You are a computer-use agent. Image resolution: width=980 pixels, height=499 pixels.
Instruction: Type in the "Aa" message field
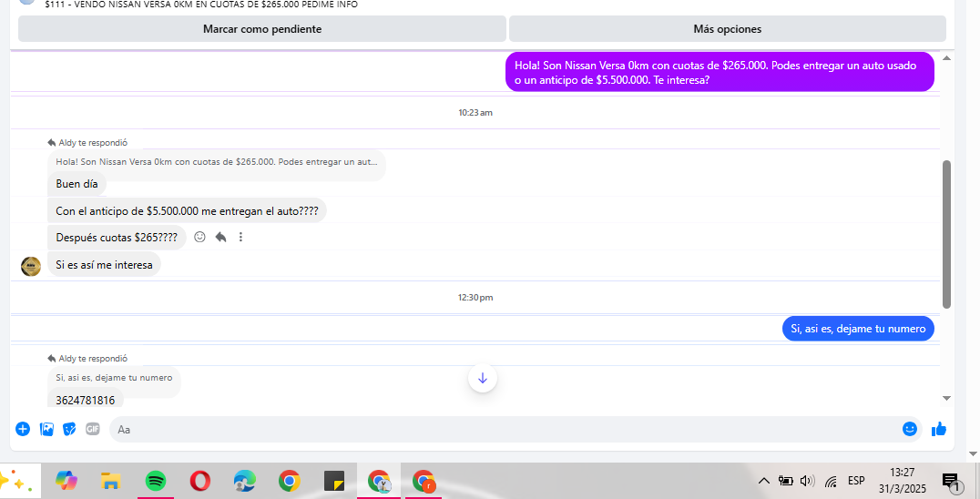click(x=501, y=429)
